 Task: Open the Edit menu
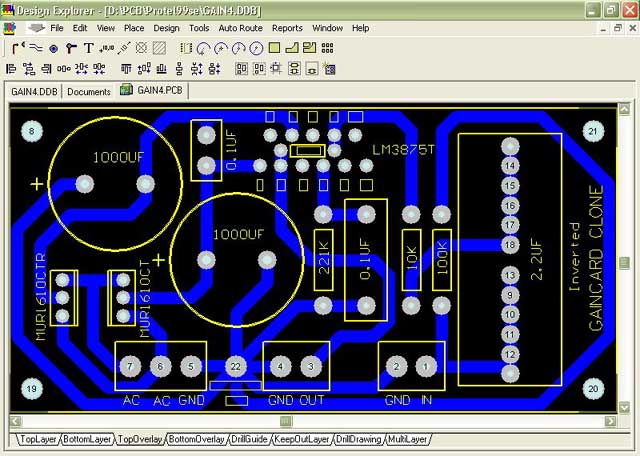80,28
